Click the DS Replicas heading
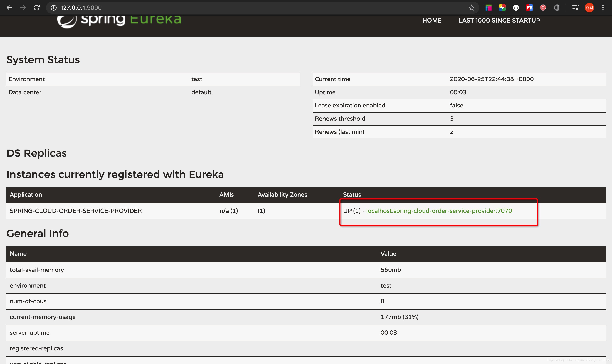The width and height of the screenshot is (612, 364). click(36, 153)
